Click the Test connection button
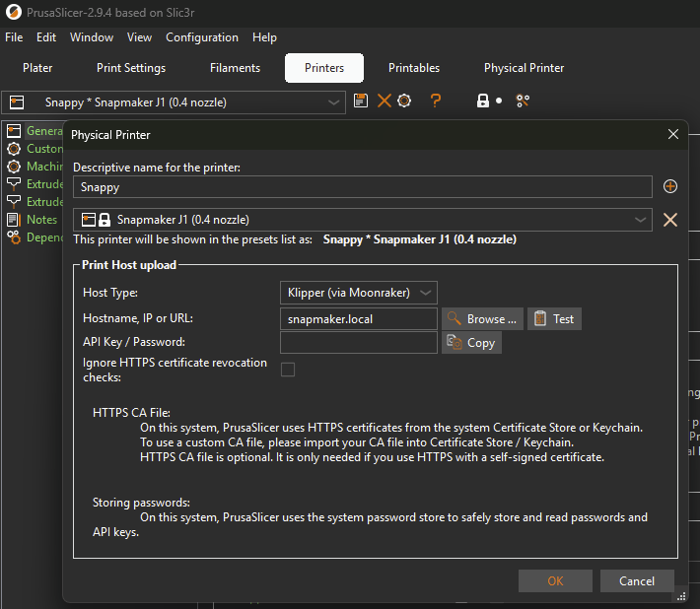The height and width of the screenshot is (609, 700). coord(554,318)
